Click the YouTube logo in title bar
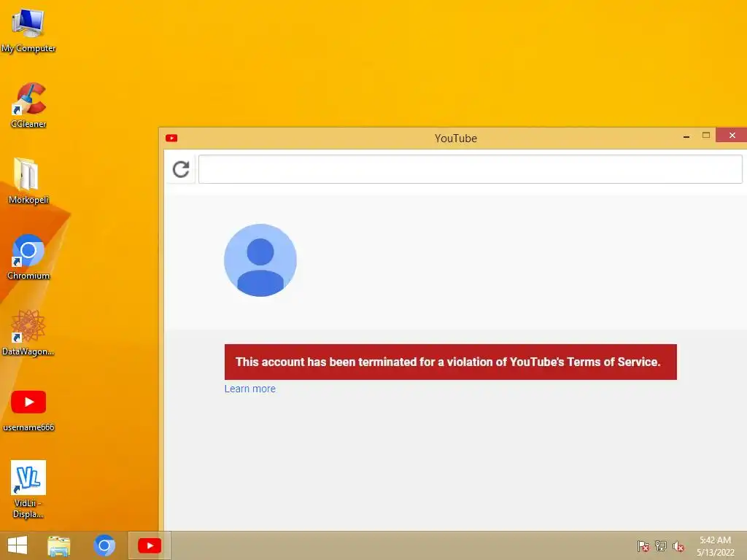The width and height of the screenshot is (747, 560). [x=171, y=138]
